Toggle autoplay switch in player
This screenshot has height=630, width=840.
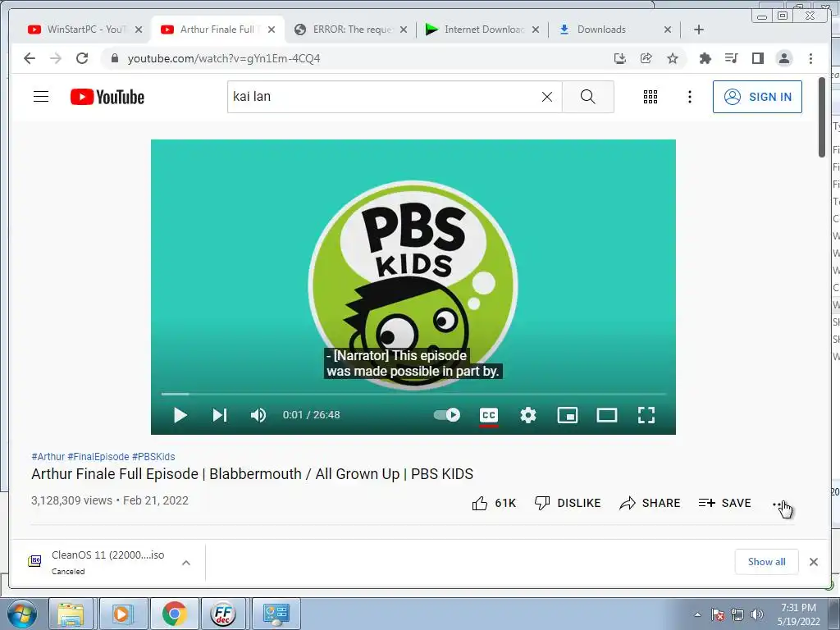click(447, 415)
